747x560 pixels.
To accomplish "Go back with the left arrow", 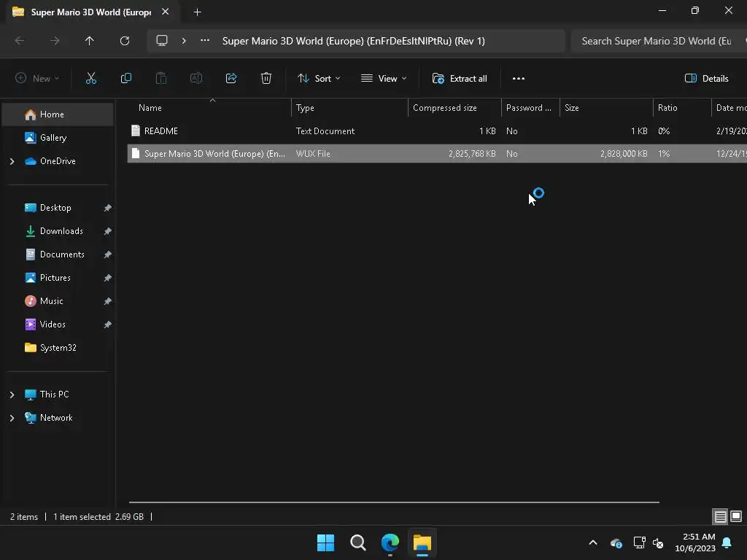I will (20, 41).
